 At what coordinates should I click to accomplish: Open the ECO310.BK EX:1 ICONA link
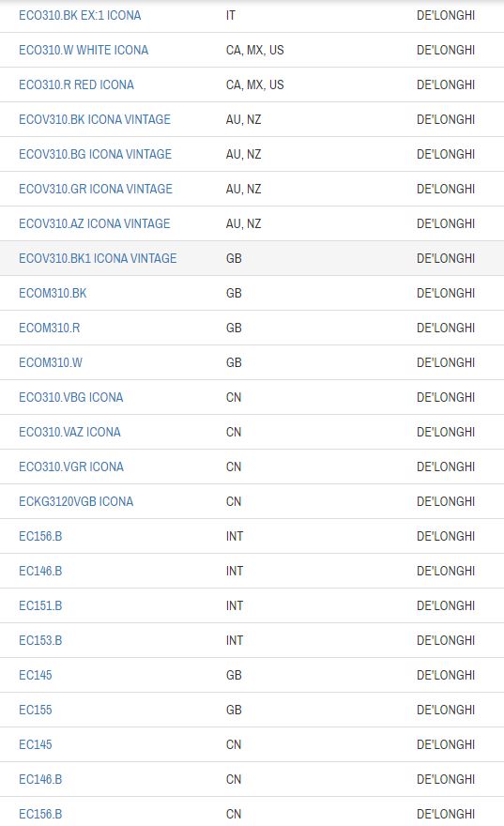(x=80, y=15)
